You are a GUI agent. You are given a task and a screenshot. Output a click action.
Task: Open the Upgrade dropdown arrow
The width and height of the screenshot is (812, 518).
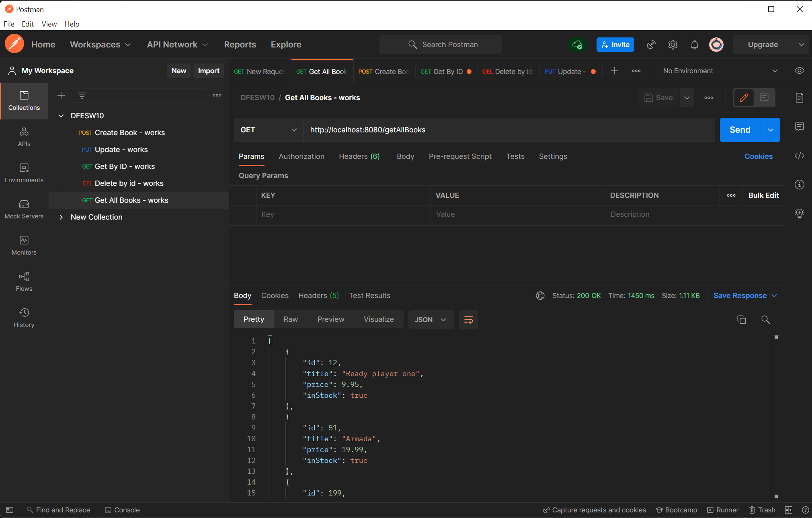(x=801, y=45)
